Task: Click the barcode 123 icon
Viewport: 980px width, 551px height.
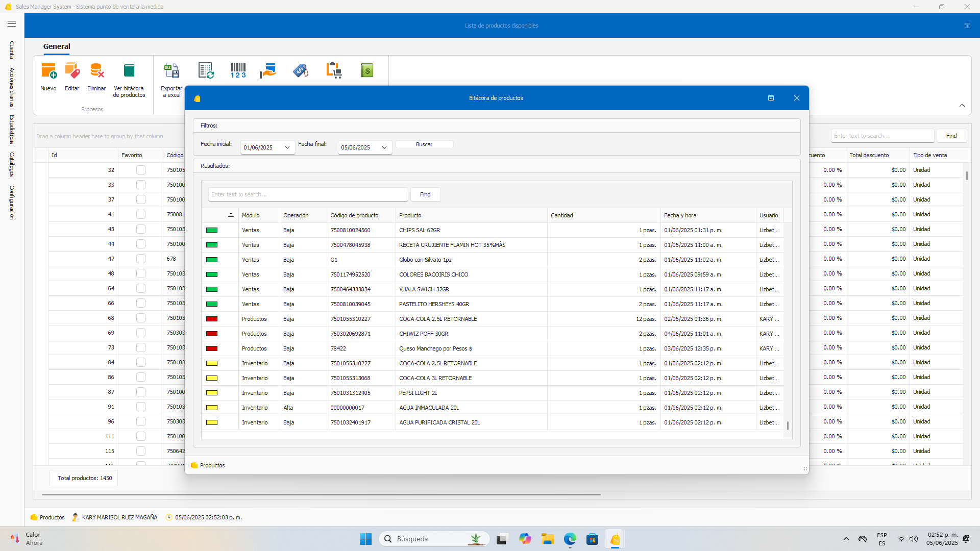Action: (238, 71)
